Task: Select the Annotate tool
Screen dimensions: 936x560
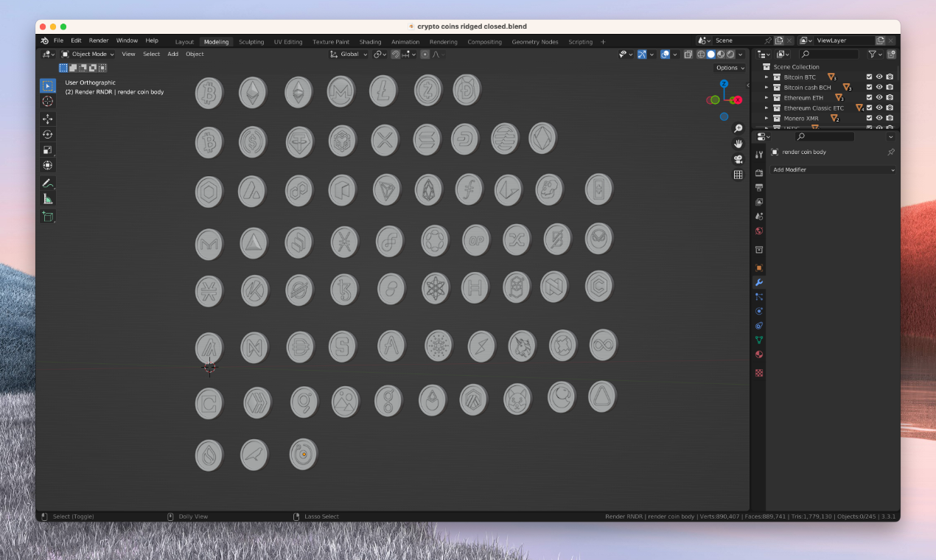Action: pos(48,183)
